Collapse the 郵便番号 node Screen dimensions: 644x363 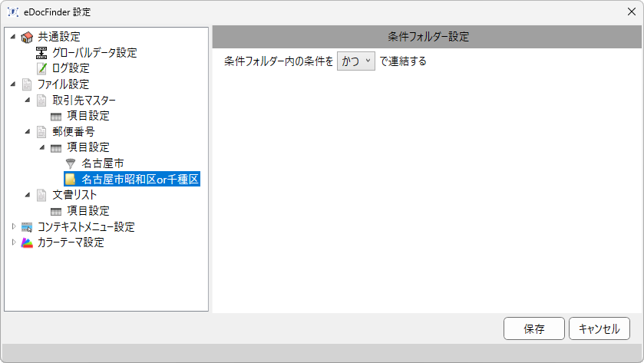[x=28, y=131]
